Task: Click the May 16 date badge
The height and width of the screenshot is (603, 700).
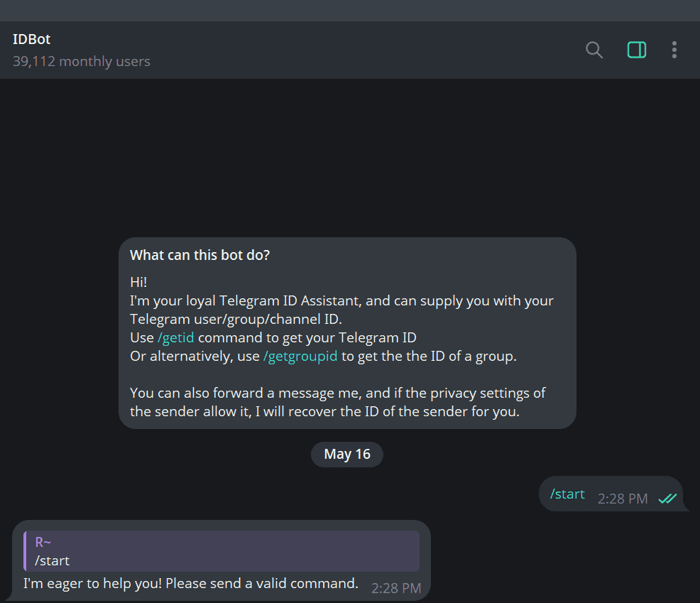Action: [x=346, y=454]
